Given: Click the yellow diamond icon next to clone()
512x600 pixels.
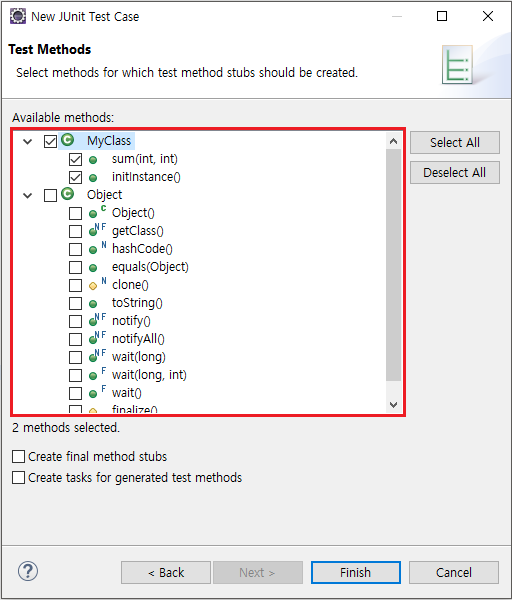Looking at the screenshot, I should tap(93, 285).
